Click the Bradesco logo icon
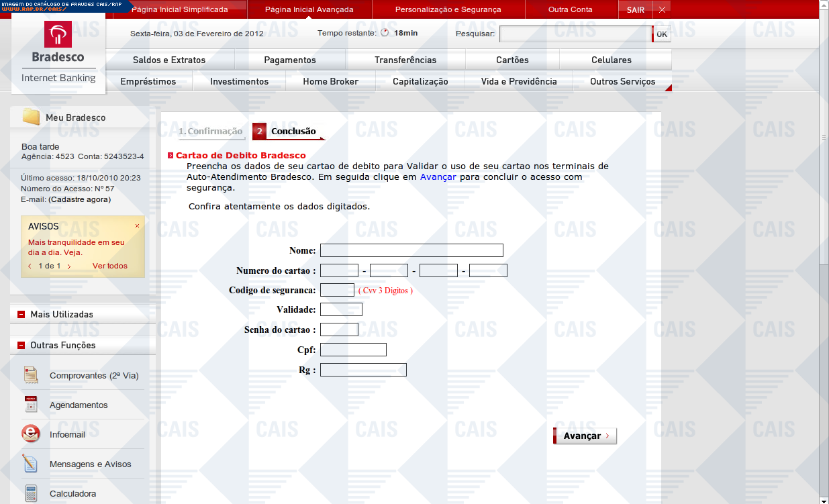This screenshot has width=829, height=504. pyautogui.click(x=58, y=34)
